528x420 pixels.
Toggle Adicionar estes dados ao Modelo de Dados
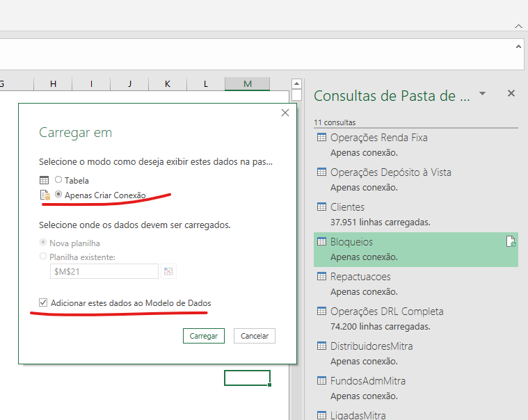click(43, 302)
